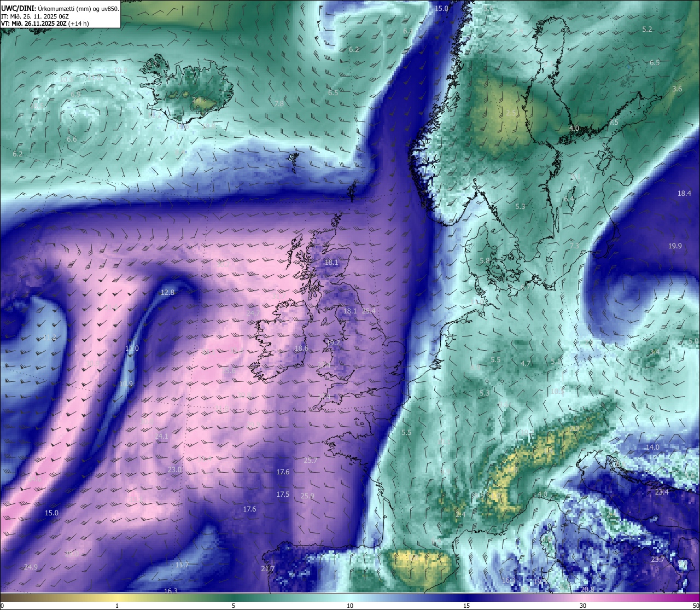Image resolution: width=700 pixels, height=610 pixels.
Task: Click the 11.0 value in the dry slot
Action: (x=132, y=348)
